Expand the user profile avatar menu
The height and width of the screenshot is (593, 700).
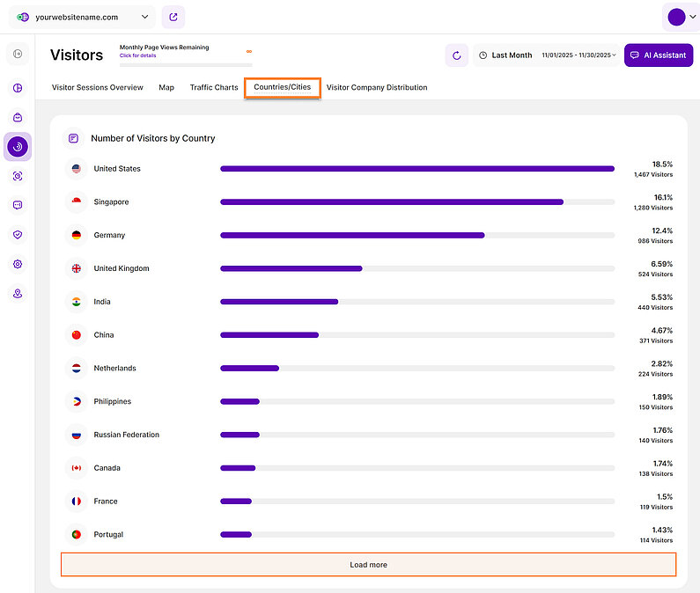pos(682,17)
